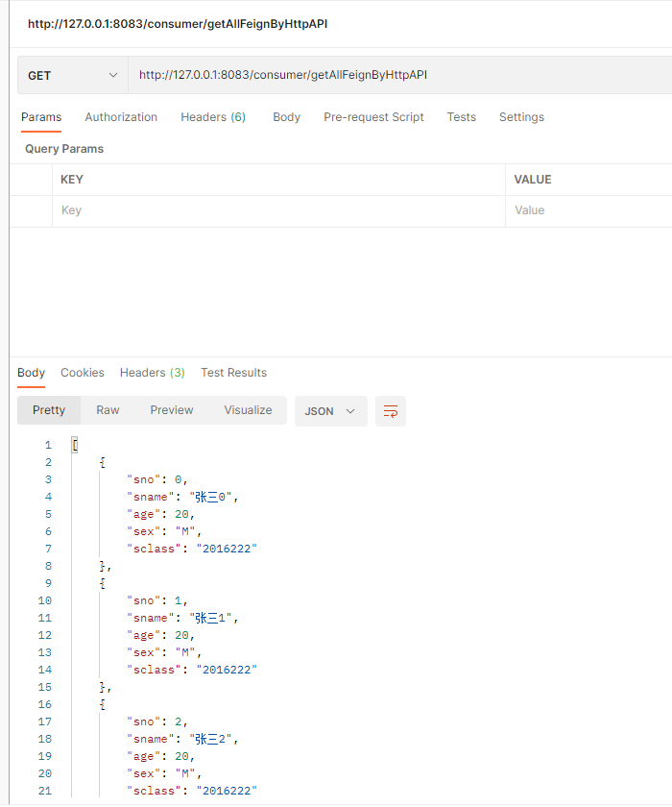Collapse the JSON array at line 1
Screen dimensions: 672x807
pyautogui.click(x=75, y=445)
